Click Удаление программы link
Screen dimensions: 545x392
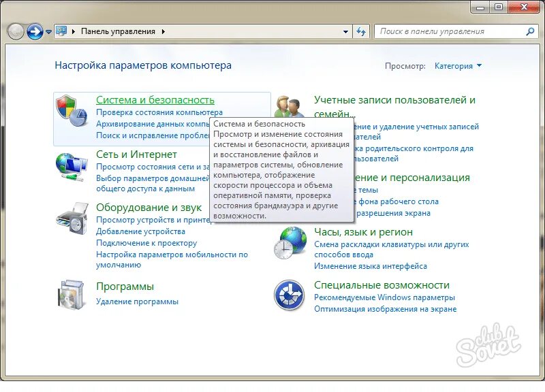(137, 301)
